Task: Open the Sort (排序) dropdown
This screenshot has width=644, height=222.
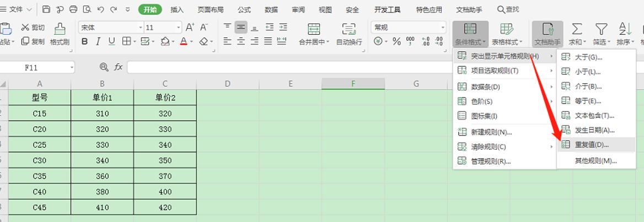Action: tap(625, 34)
